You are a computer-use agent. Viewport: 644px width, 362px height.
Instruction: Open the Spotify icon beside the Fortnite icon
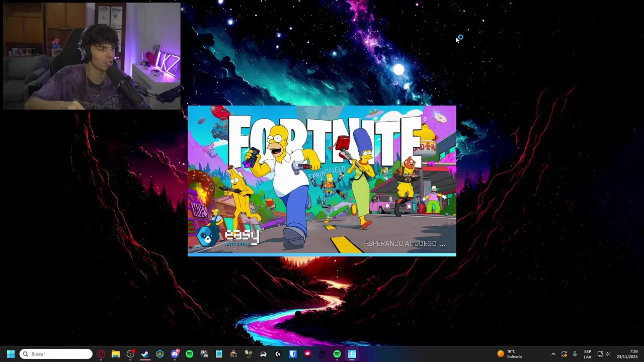[337, 354]
